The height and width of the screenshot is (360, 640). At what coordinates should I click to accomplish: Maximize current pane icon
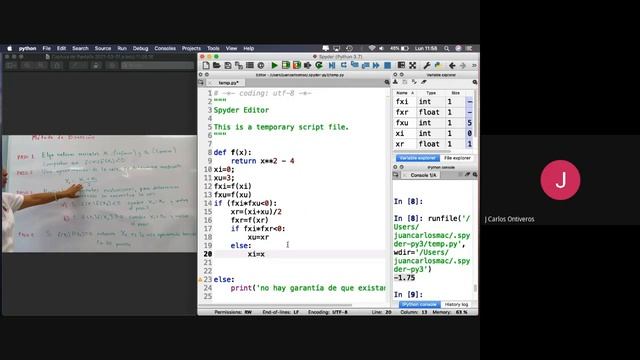click(x=401, y=65)
